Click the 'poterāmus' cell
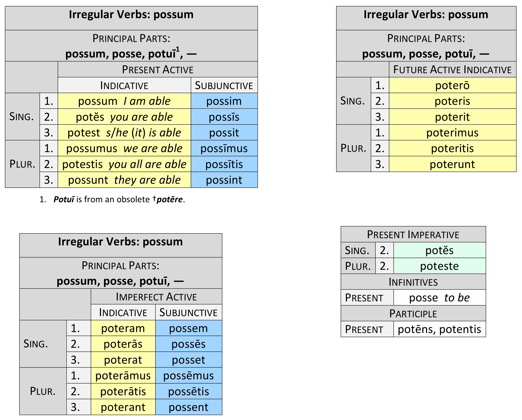 coord(123,375)
